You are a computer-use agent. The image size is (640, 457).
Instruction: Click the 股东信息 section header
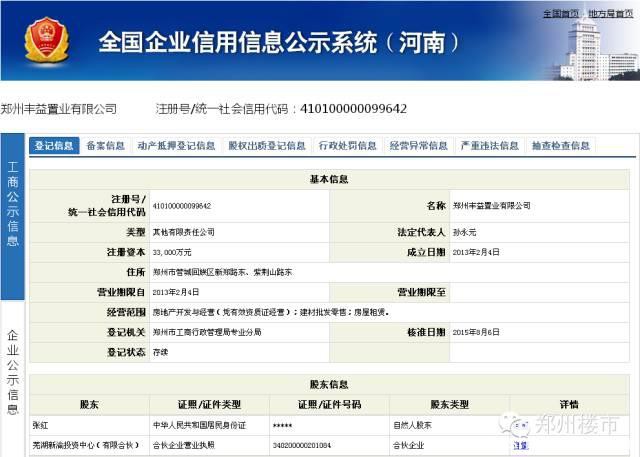(329, 384)
